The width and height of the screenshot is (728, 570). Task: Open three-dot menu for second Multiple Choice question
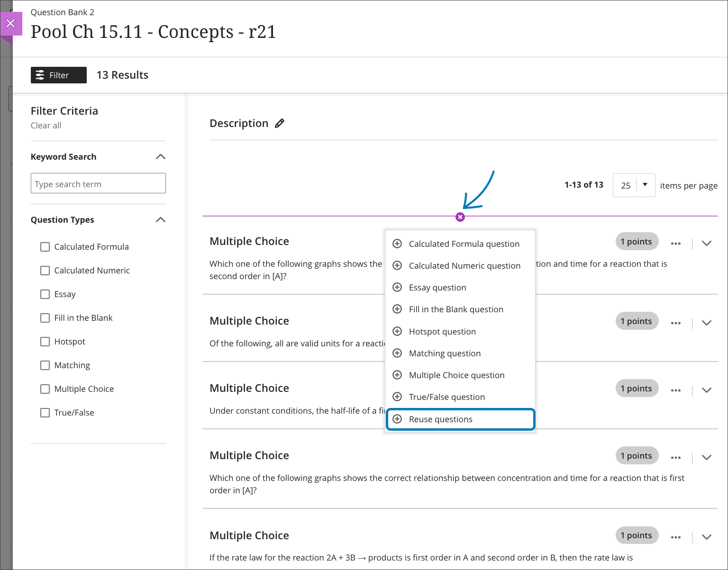coord(675,323)
